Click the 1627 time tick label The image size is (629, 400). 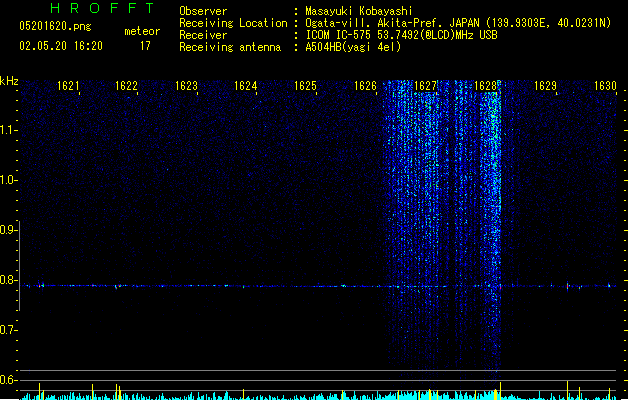pyautogui.click(x=425, y=86)
